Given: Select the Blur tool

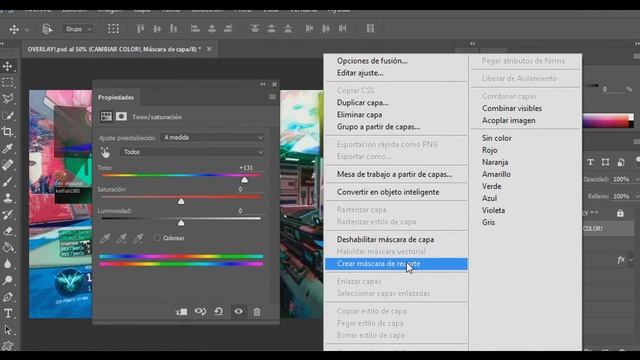Looking at the screenshot, I should click(x=8, y=264).
